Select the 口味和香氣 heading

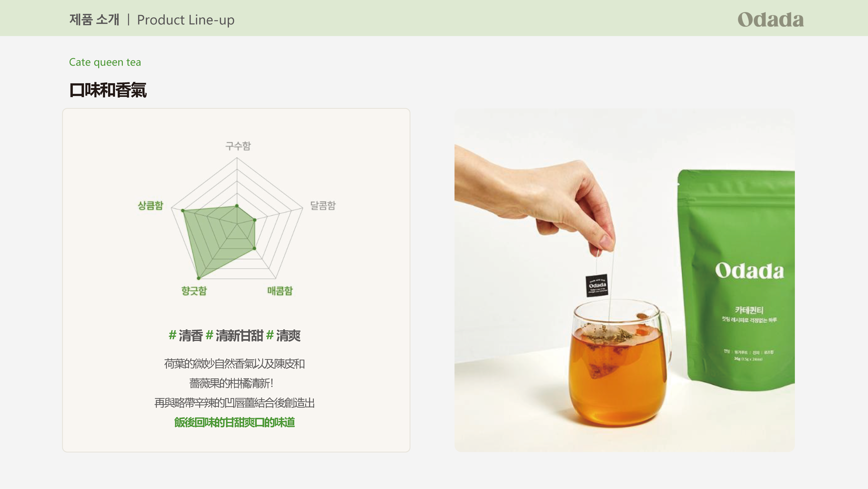point(108,90)
